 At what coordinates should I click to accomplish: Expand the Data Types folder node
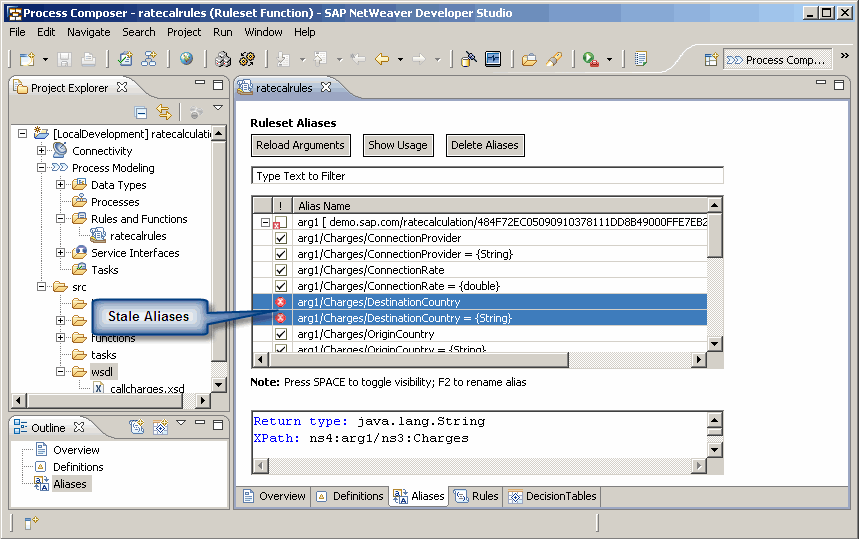tap(61, 185)
